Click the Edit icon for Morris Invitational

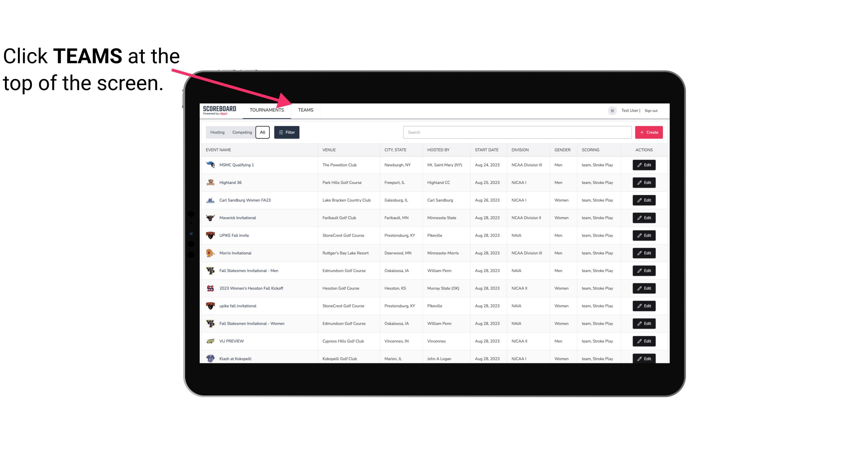coord(644,252)
